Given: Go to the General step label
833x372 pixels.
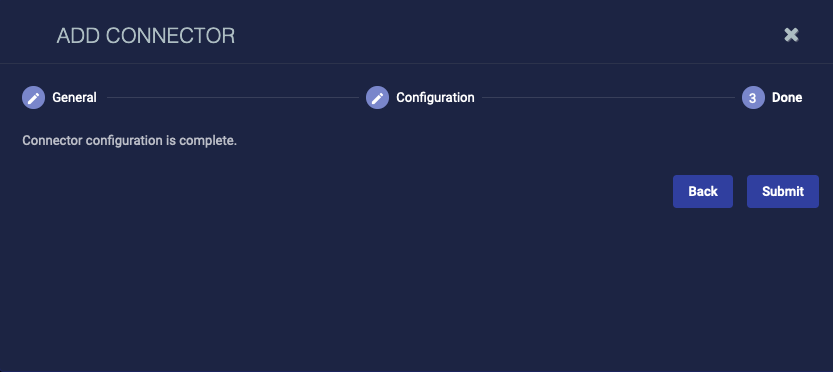Looking at the screenshot, I should pos(74,98).
